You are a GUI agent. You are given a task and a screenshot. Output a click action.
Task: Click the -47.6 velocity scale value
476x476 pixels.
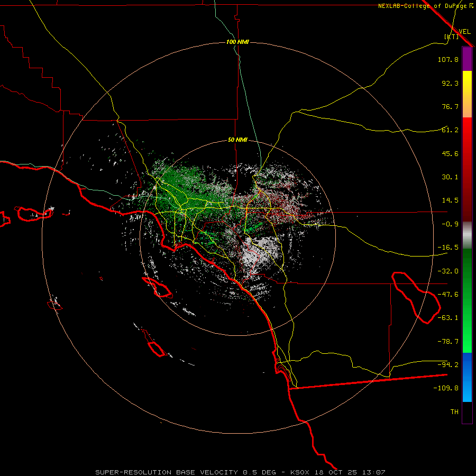click(448, 295)
